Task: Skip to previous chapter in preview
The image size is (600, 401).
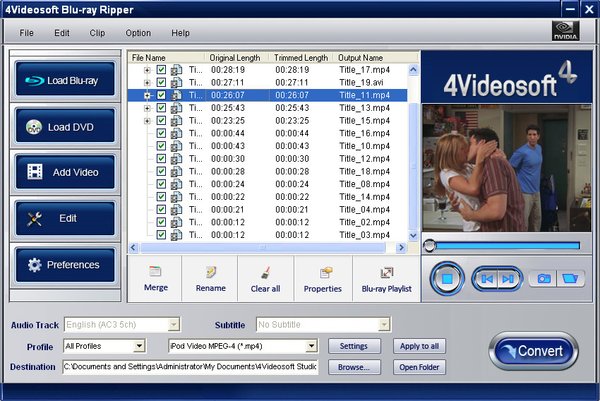Action: tap(486, 279)
